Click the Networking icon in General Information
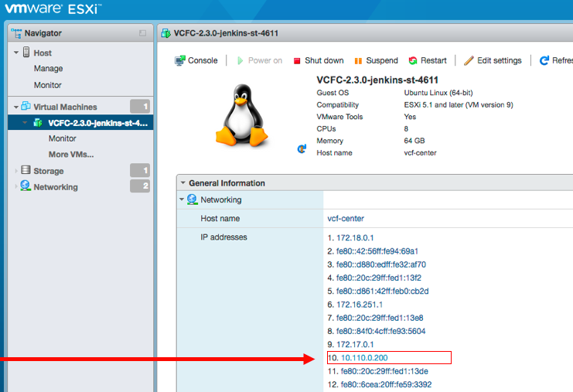573x392 pixels. 193,199
